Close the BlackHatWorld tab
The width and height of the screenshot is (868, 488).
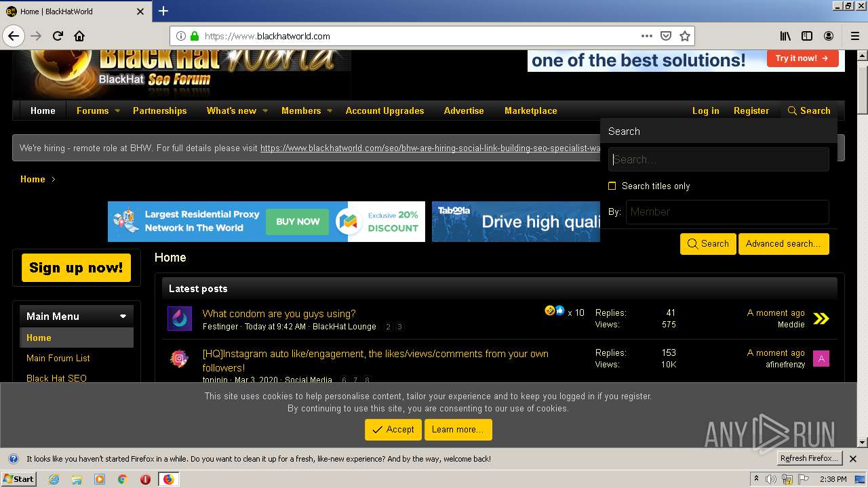[x=140, y=12]
